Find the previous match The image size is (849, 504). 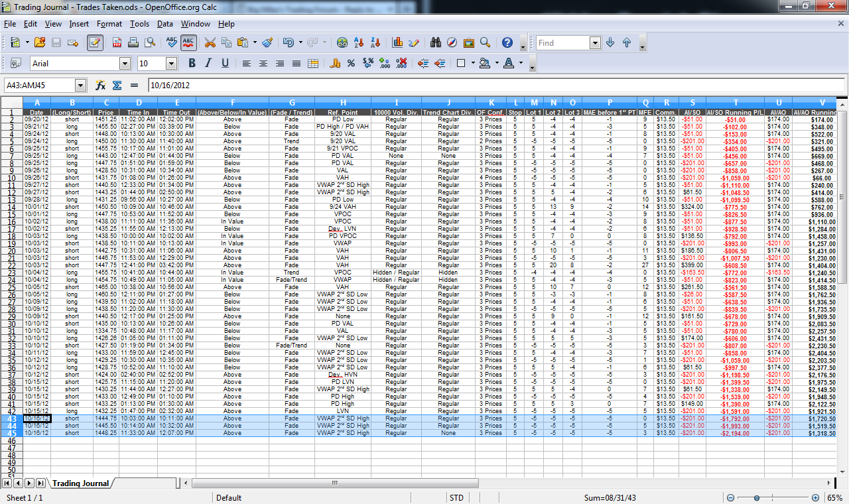pos(627,43)
